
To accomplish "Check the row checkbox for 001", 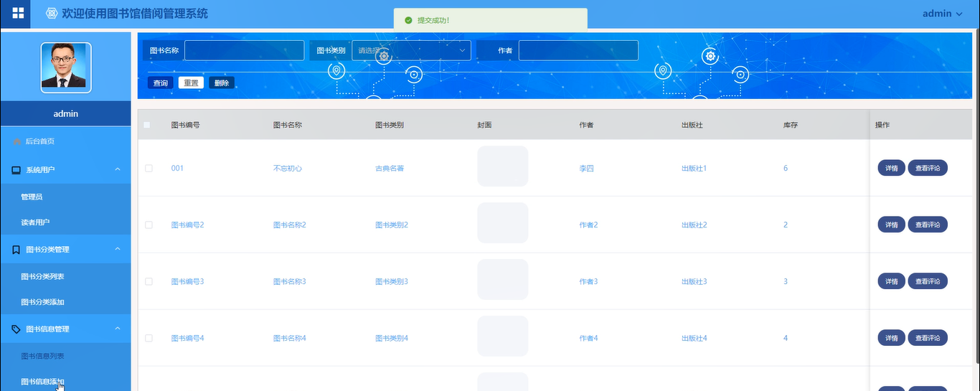I will pyautogui.click(x=149, y=169).
